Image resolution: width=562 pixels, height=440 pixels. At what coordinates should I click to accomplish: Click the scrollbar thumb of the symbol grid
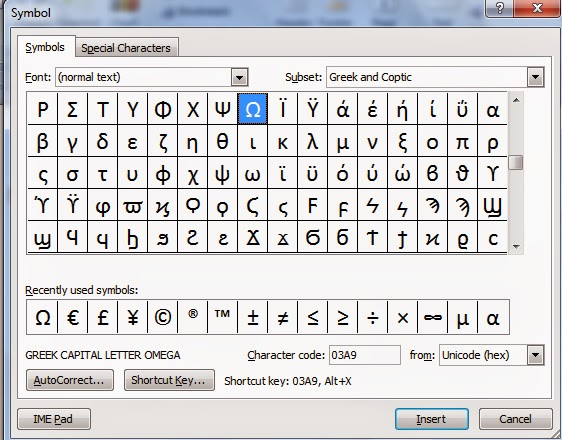coord(516,163)
